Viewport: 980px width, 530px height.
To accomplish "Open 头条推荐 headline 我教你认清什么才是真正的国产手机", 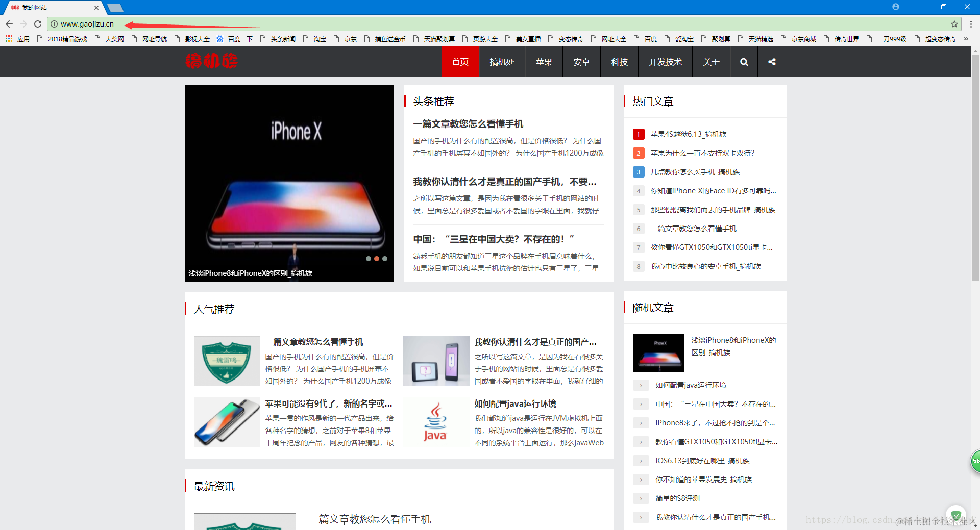I will click(x=505, y=182).
